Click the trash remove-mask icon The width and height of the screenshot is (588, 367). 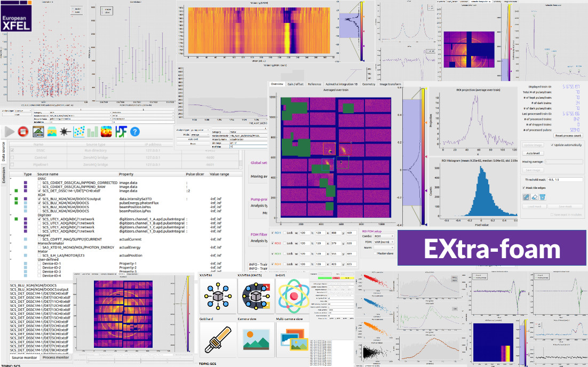click(542, 197)
